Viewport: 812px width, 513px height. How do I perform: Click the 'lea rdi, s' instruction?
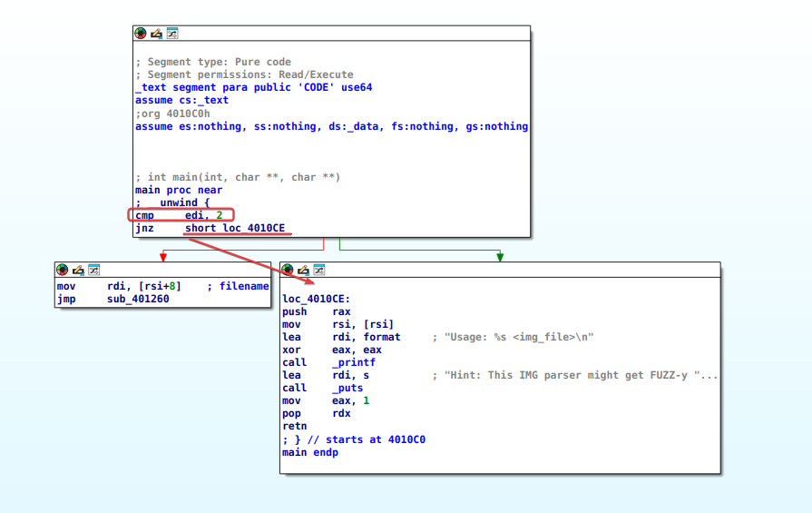click(x=326, y=375)
